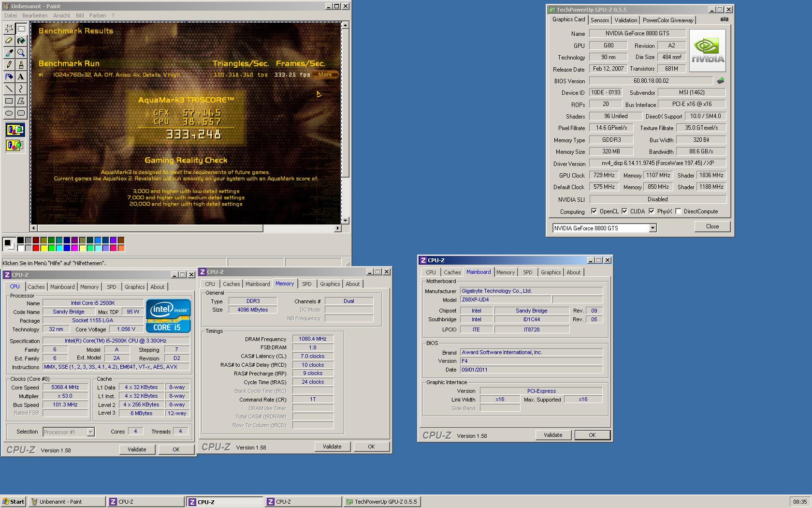Select the transparent selection mode option
The height and width of the screenshot is (508, 812).
coord(15,145)
